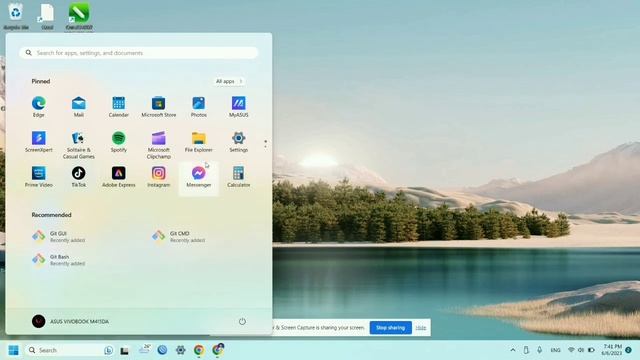Select the blank document shortcut on desktop
The image size is (640, 360).
(47, 16)
